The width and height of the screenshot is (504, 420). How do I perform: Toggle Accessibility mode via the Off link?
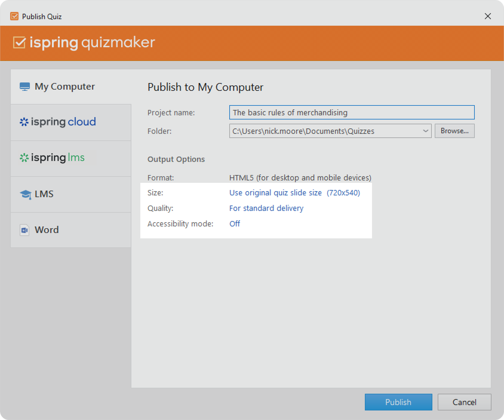235,224
